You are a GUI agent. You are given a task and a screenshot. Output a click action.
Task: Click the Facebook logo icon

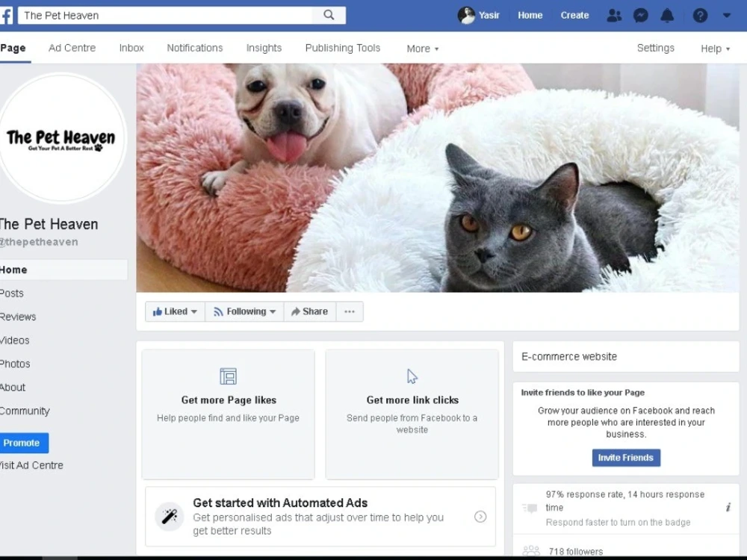tap(6, 15)
